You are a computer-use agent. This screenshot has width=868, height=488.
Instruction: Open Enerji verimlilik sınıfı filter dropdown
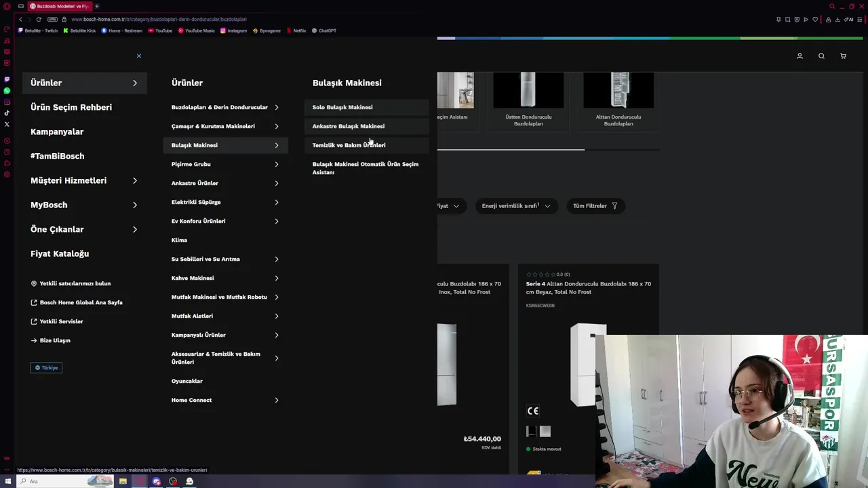pyautogui.click(x=516, y=206)
